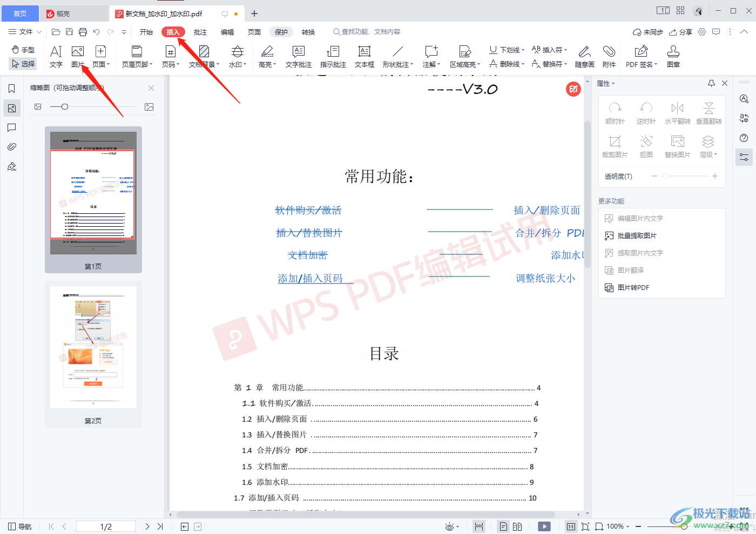Screen dimensions: 756x534
Task: Open the bookmark panel in left sidebar
Action: click(12, 89)
